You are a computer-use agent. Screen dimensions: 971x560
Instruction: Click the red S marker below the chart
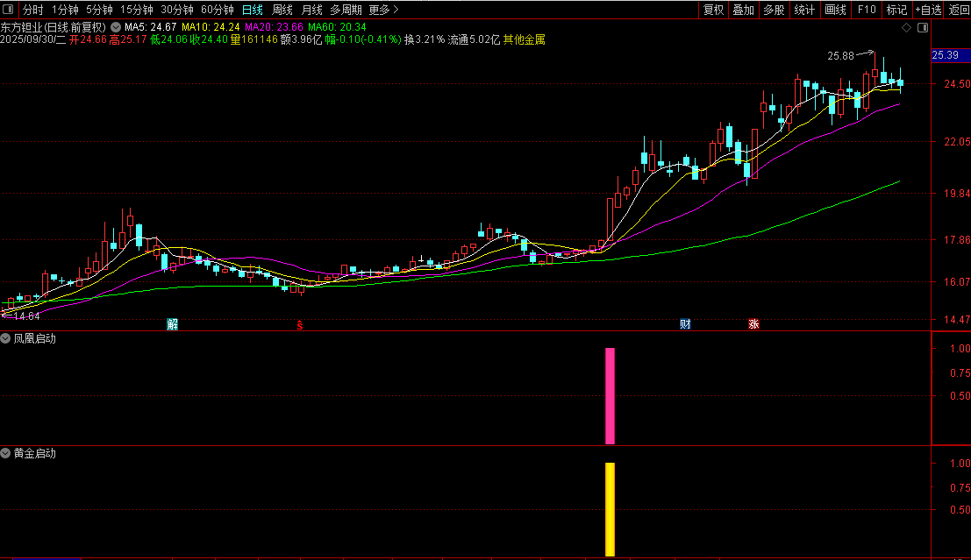click(x=300, y=325)
